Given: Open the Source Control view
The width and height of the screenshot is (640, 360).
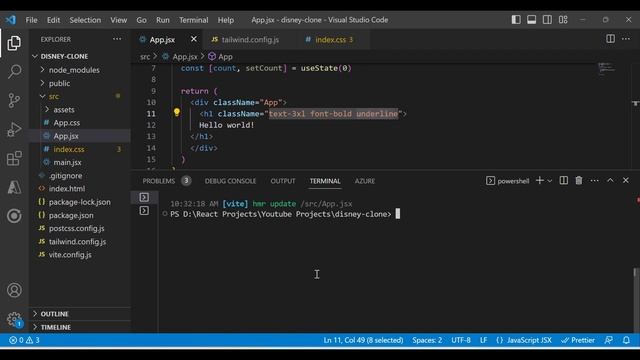Looking at the screenshot, I should click(14, 100).
